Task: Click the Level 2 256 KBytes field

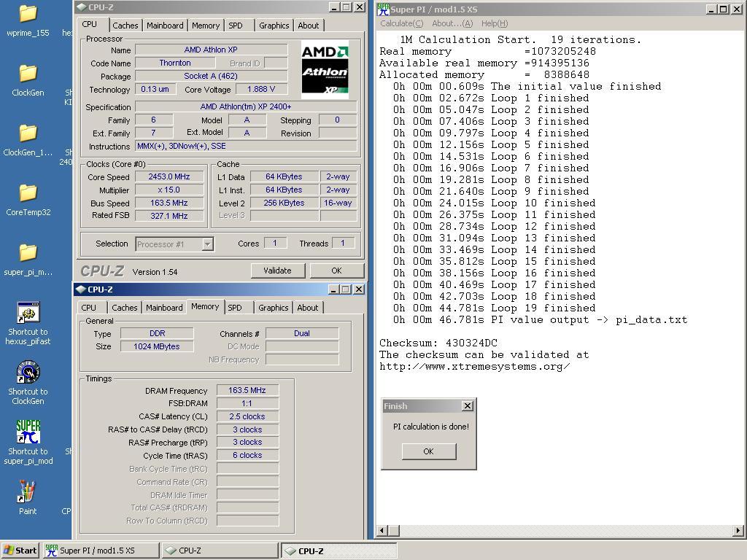Action: point(284,203)
